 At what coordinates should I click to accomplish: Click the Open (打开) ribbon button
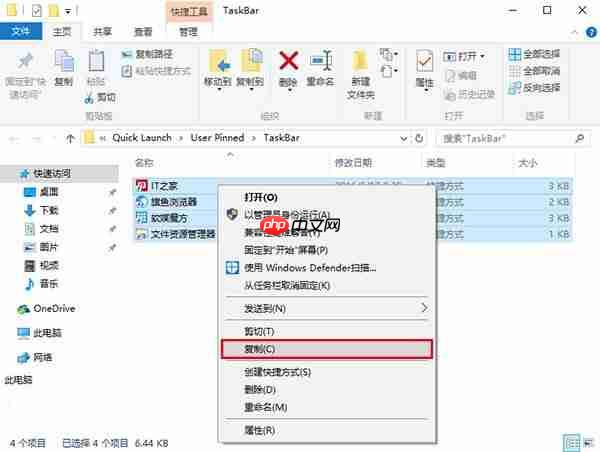pos(464,57)
